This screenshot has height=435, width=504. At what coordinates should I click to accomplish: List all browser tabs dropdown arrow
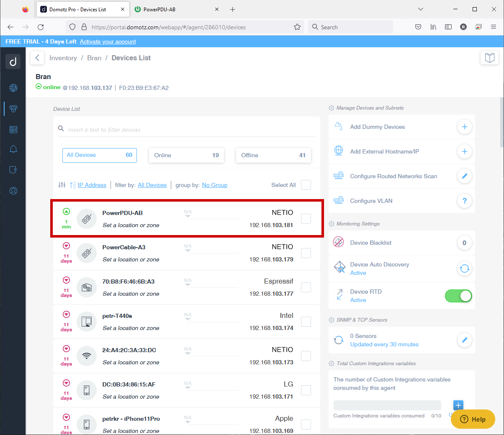(x=421, y=9)
